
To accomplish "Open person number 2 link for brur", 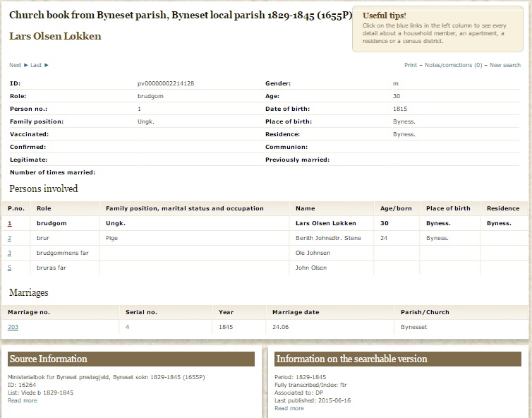I will point(9,238).
